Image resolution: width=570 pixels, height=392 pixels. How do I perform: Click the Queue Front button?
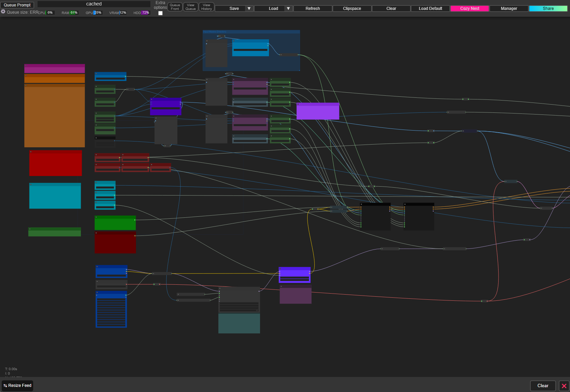point(175,7)
